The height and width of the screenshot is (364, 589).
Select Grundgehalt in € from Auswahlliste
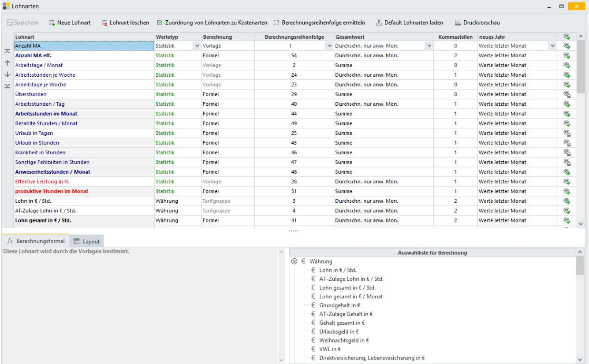[339, 305]
